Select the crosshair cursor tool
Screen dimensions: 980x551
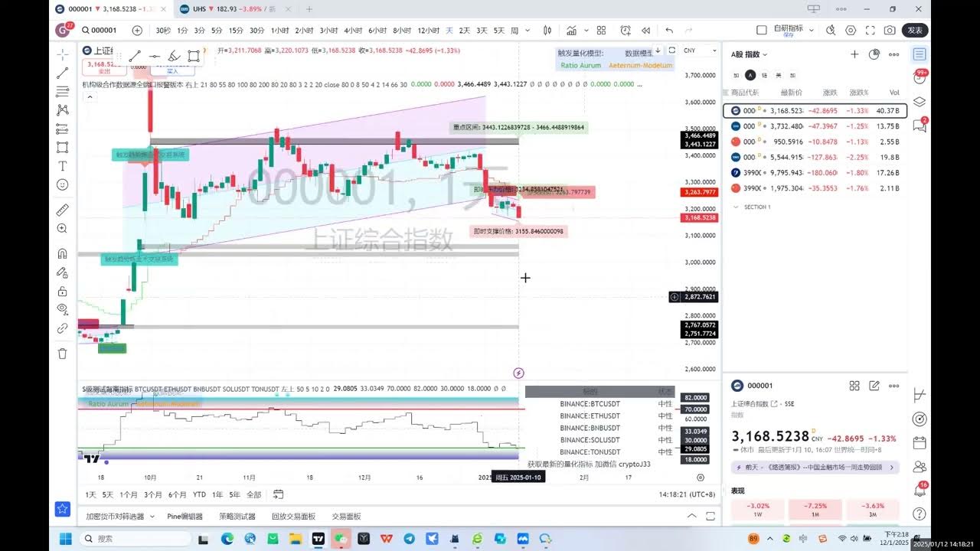pyautogui.click(x=63, y=55)
